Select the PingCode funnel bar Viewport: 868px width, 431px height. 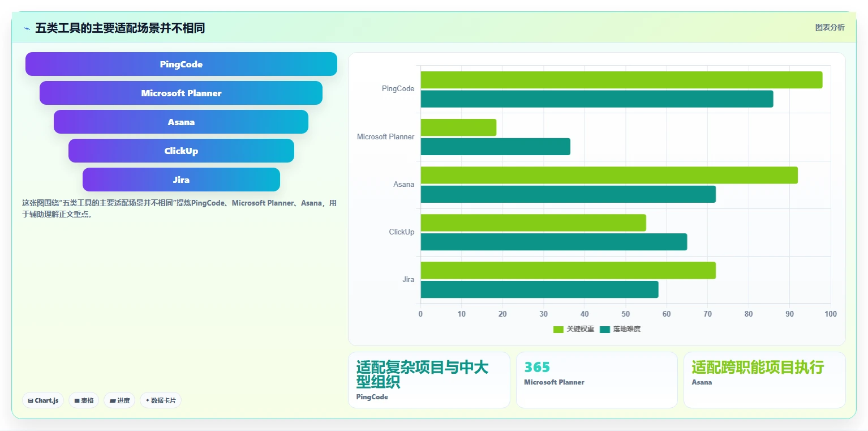tap(181, 64)
